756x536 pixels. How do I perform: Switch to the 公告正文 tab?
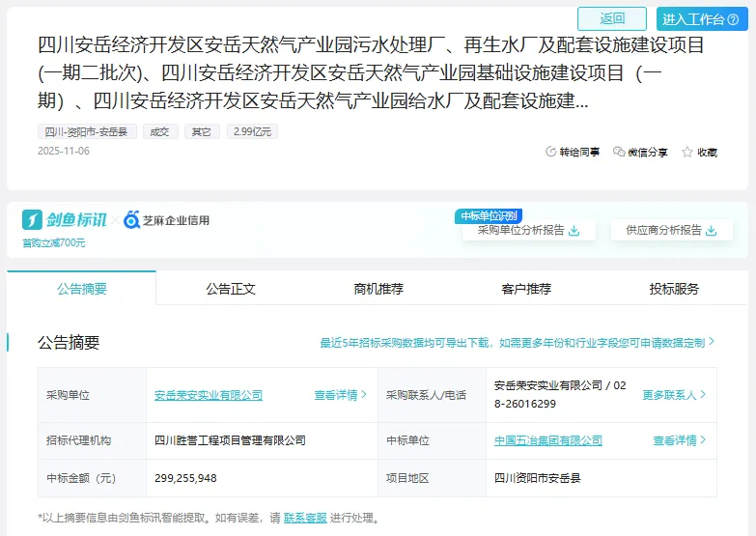tap(231, 289)
